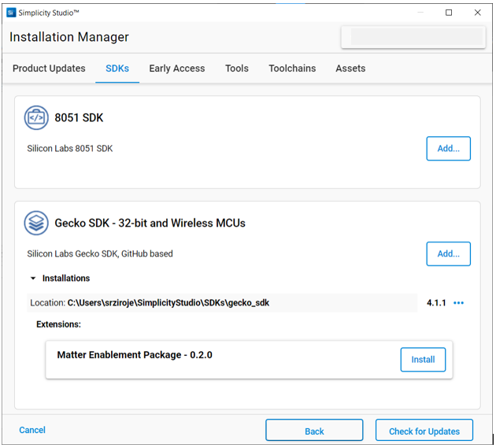Click the Back button
This screenshot has height=448, width=496.
click(314, 430)
